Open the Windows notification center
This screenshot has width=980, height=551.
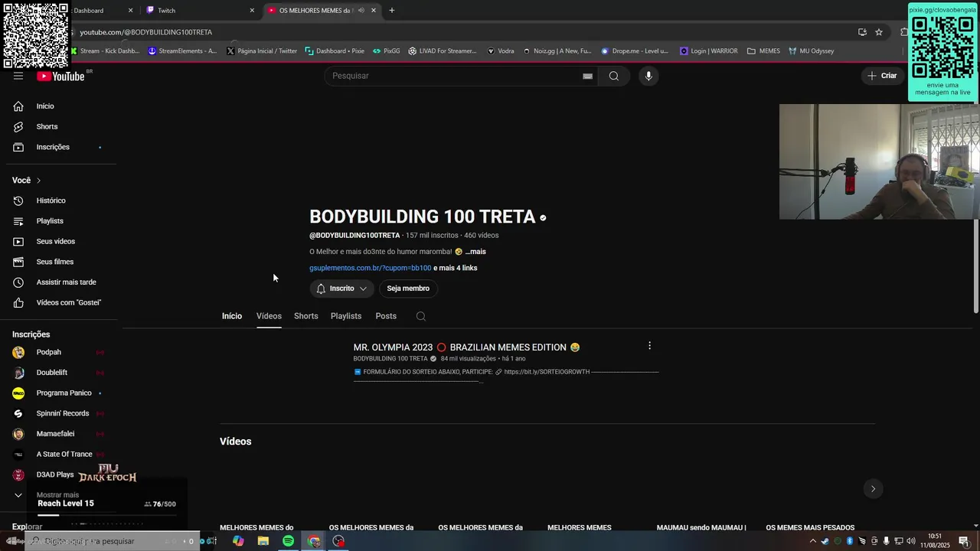(963, 541)
